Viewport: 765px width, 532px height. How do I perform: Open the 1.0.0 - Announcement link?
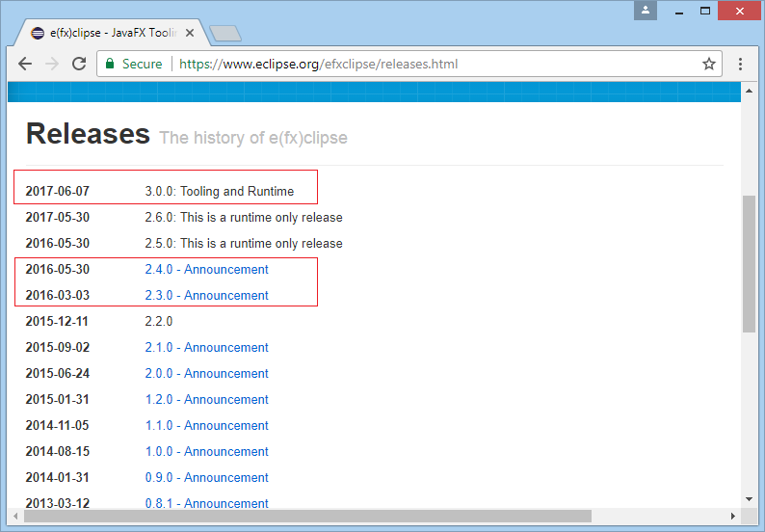coord(207,451)
